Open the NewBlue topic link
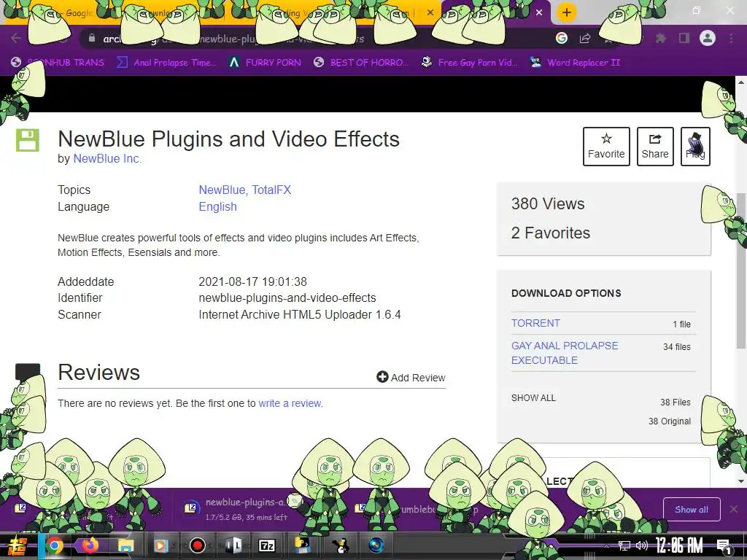The height and width of the screenshot is (560, 747). click(222, 190)
